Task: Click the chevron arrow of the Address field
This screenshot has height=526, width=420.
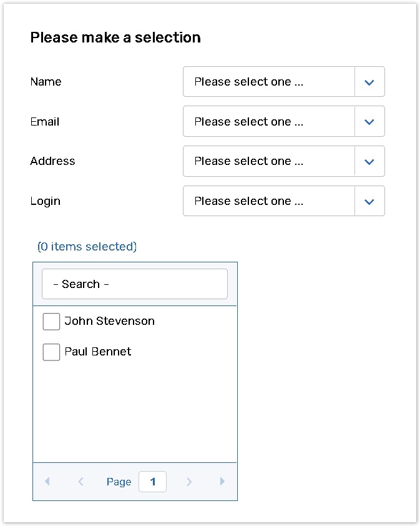Action: [x=369, y=161]
